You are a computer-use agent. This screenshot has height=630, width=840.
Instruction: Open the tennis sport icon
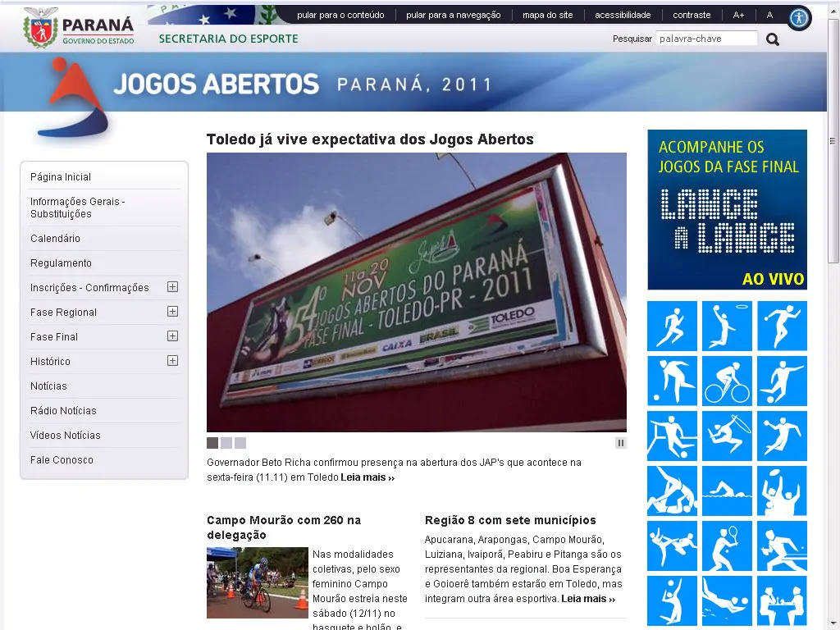[727, 546]
